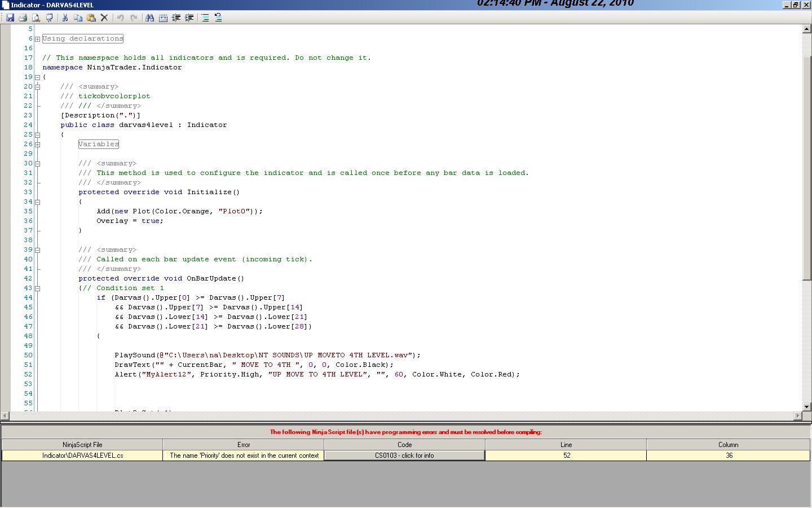Increase indent using the right-arrow indent icon
The image size is (812, 508).
tap(189, 17)
